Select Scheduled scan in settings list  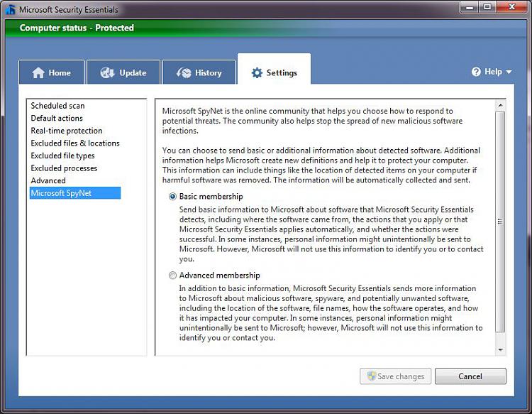(x=57, y=106)
